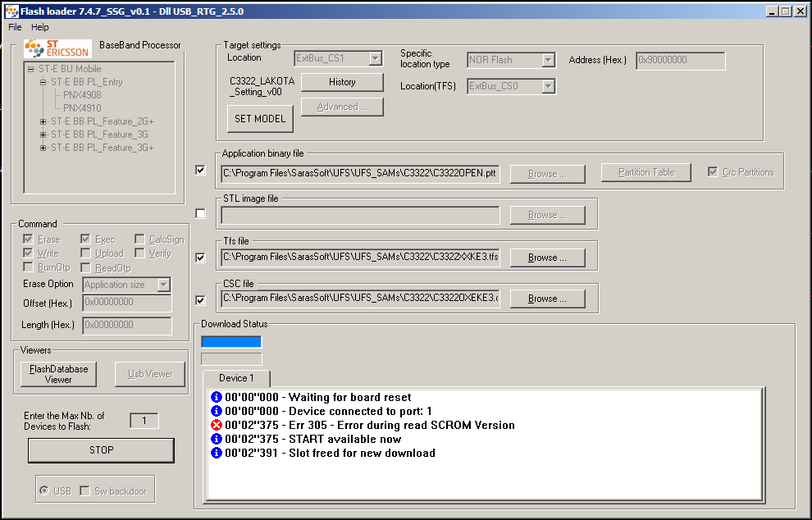812x520 pixels.
Task: Enable the ReadOtp checkbox
Action: pos(85,267)
